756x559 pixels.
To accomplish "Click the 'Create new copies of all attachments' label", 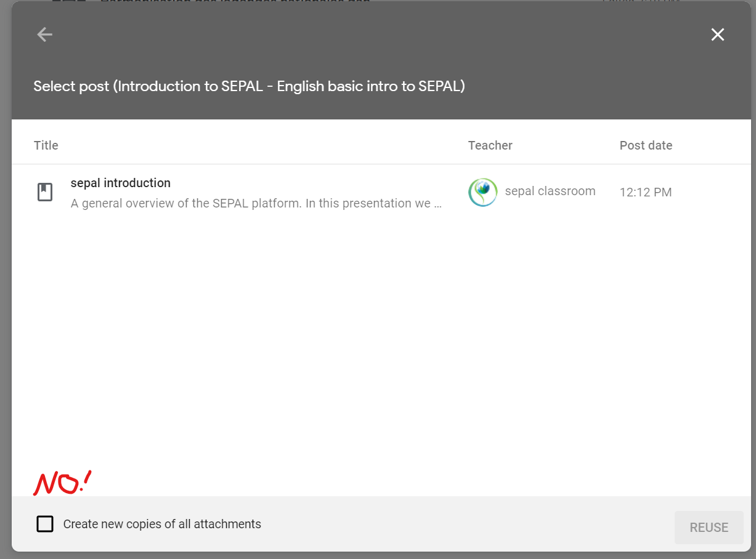I will [162, 524].
